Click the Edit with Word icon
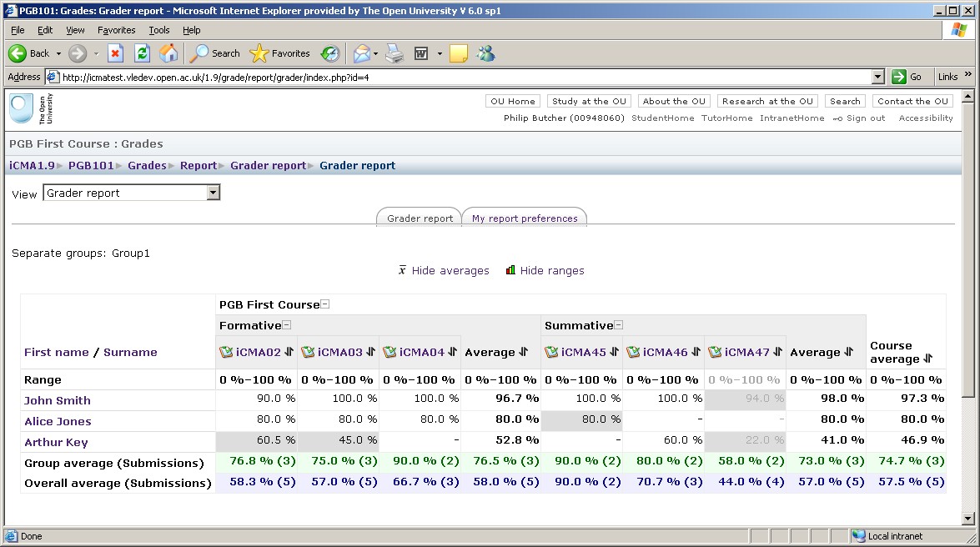 point(421,53)
